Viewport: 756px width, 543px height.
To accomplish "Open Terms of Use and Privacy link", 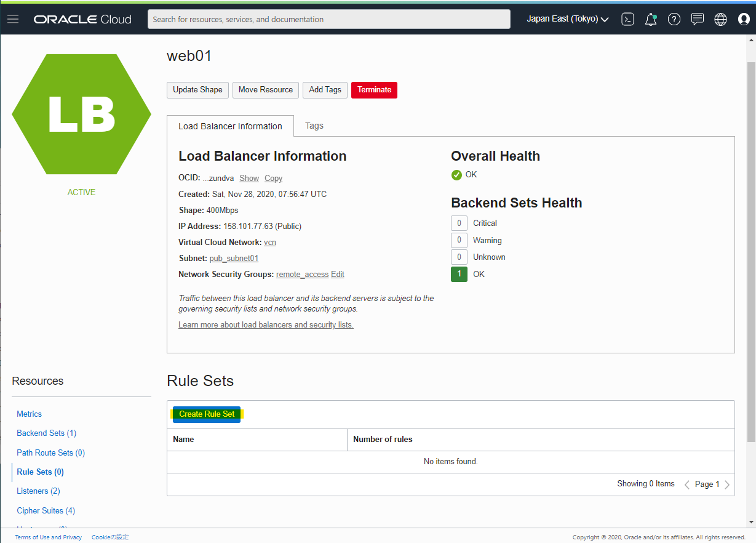I will point(49,537).
